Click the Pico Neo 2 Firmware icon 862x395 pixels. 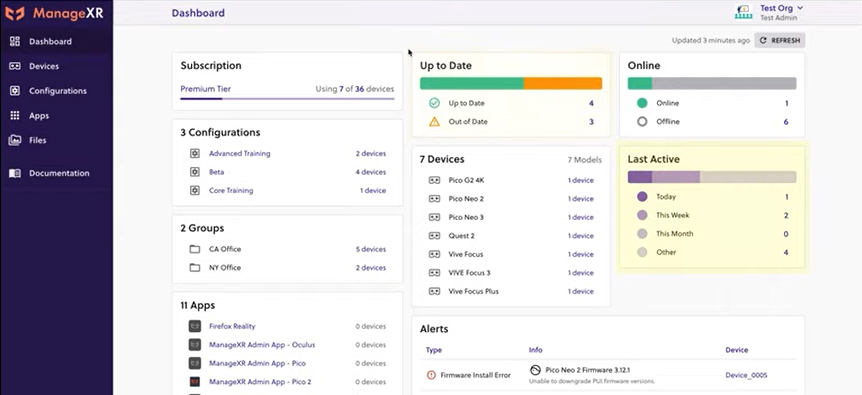(x=535, y=370)
